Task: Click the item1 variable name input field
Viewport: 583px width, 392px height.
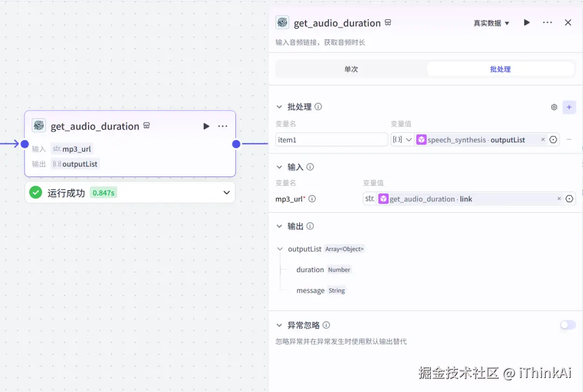Action: pos(331,139)
